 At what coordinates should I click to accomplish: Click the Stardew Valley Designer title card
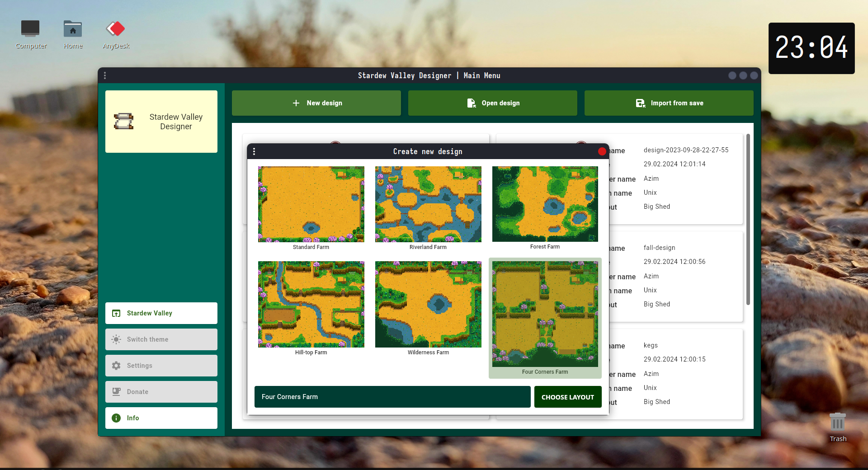click(161, 122)
